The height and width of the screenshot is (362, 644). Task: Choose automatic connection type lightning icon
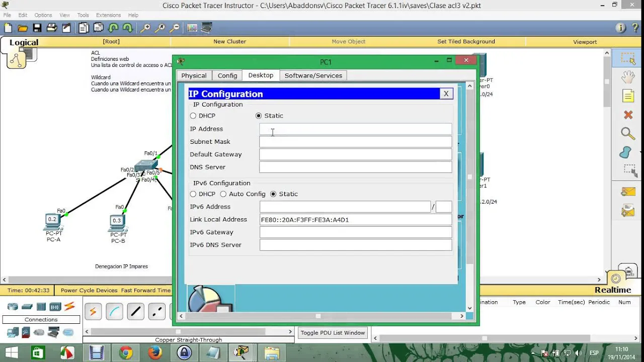[x=93, y=312]
